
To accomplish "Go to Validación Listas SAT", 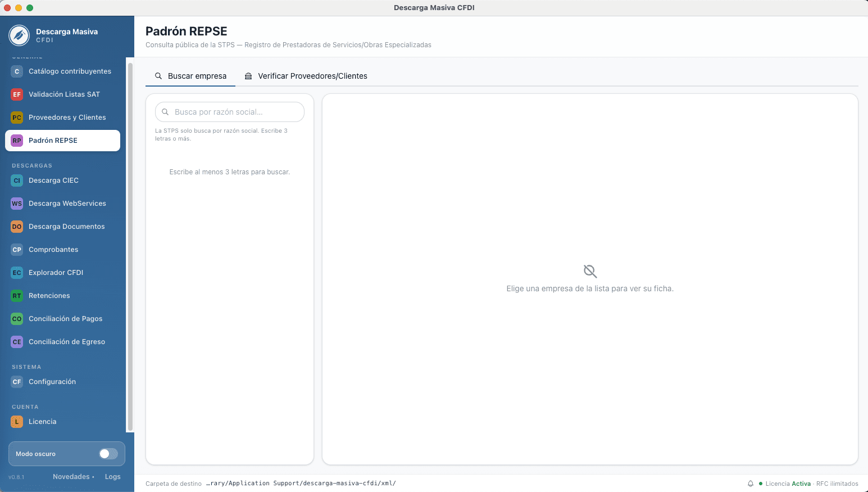I will [63, 94].
